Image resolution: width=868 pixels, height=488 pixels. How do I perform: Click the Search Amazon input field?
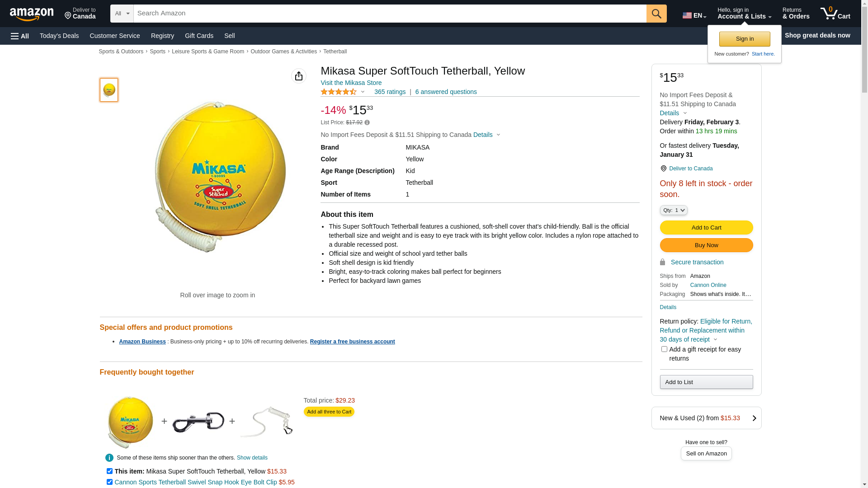pos(390,14)
